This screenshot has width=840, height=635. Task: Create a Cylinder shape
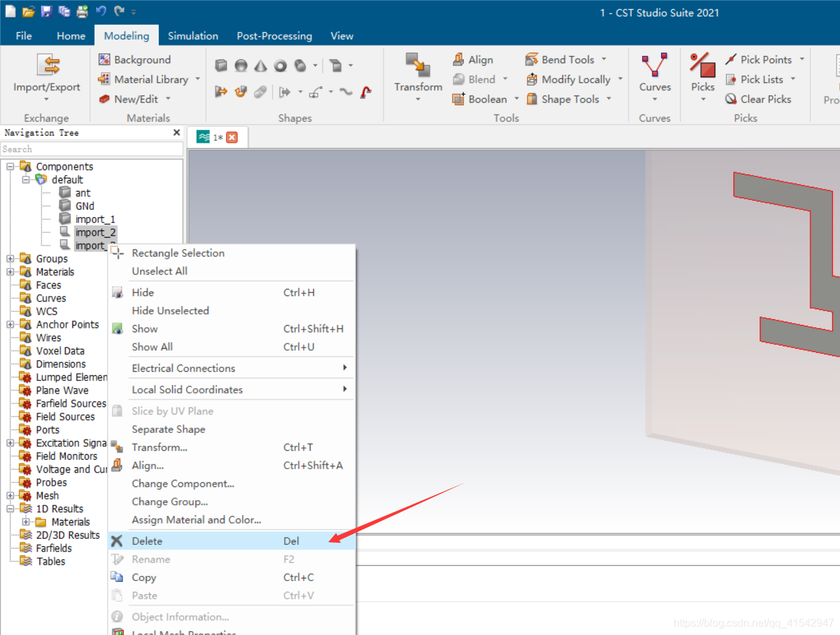(x=300, y=65)
